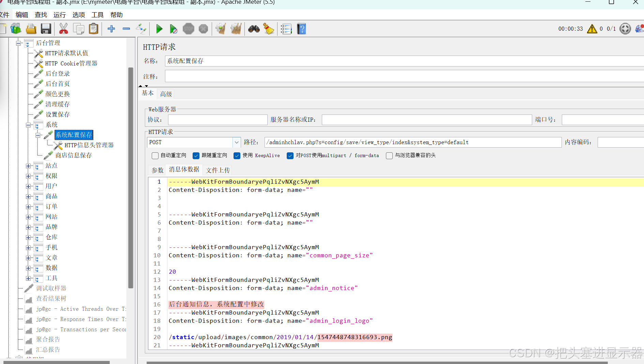The width and height of the screenshot is (644, 364).
Task: Click the Help question mark icon
Action: point(301,29)
